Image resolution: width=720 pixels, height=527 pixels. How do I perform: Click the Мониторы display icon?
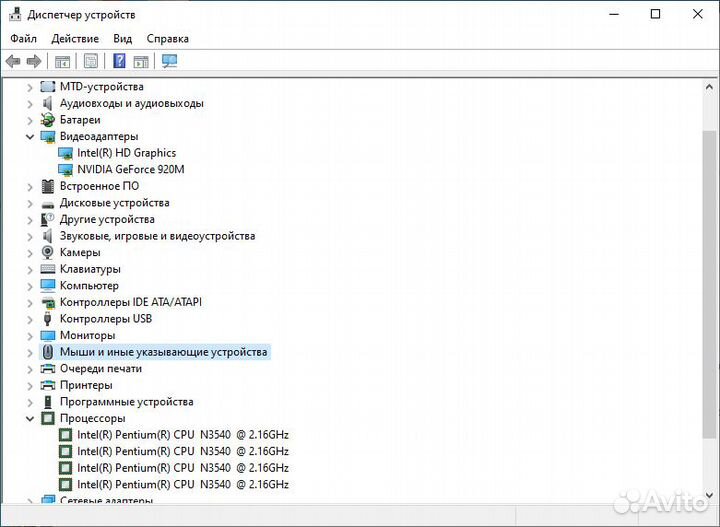[48, 335]
